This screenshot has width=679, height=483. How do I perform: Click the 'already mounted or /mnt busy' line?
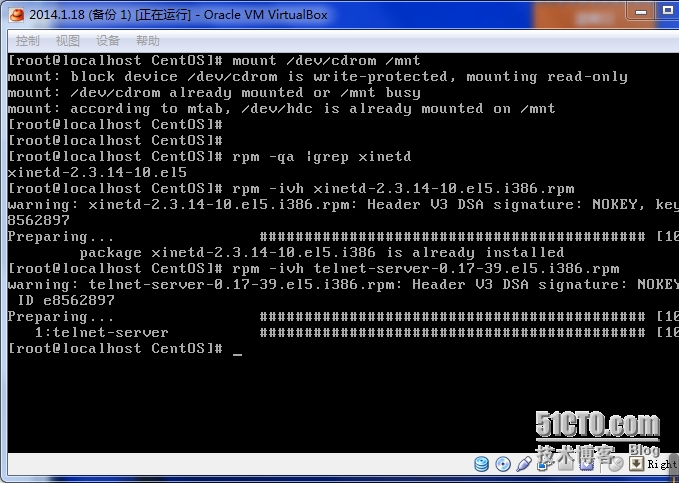click(214, 93)
